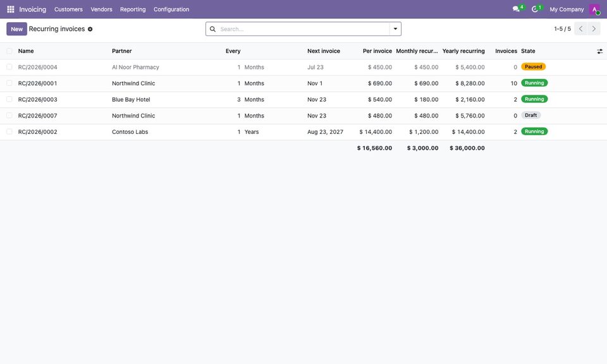Check the RC/2026/0007 row checkbox
Viewport: 607px width, 364px height.
[9, 116]
